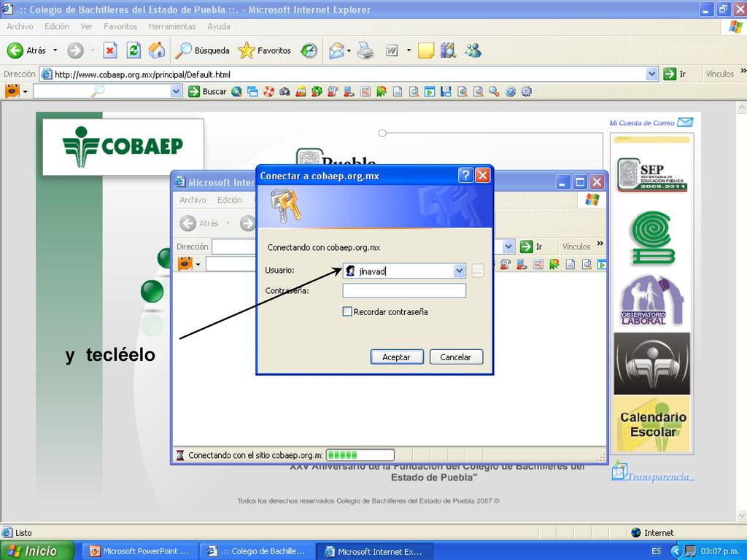Open the Ayuda menu

(219, 27)
